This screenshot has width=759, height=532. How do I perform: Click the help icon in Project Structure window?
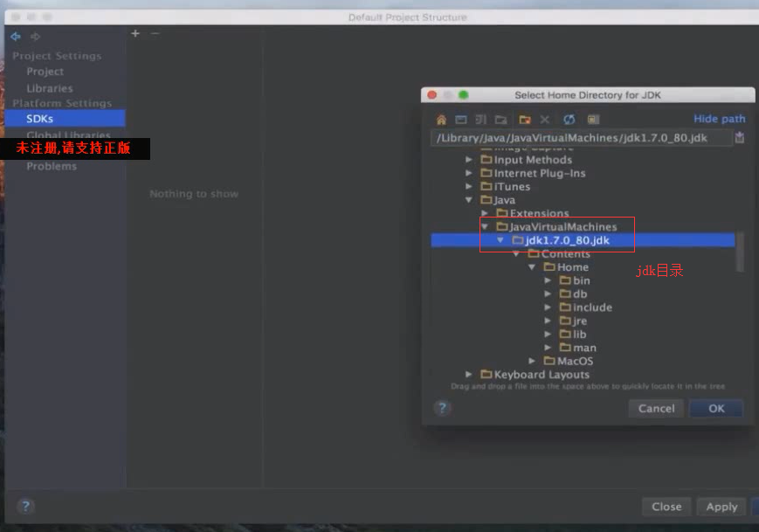(25, 507)
